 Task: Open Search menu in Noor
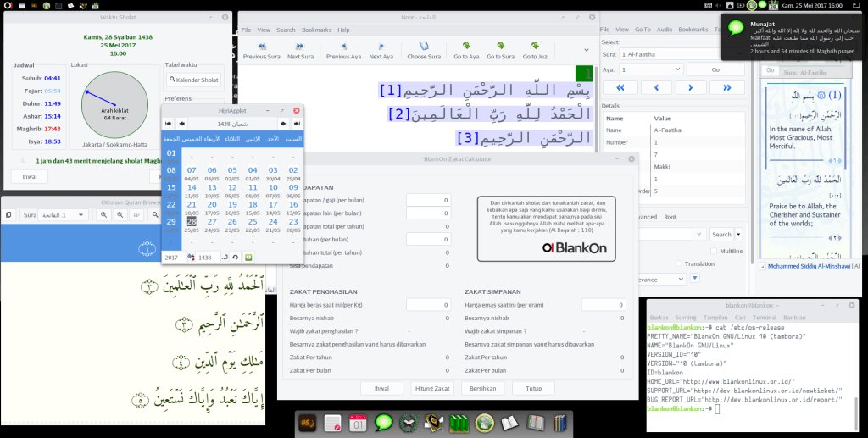pos(286,30)
